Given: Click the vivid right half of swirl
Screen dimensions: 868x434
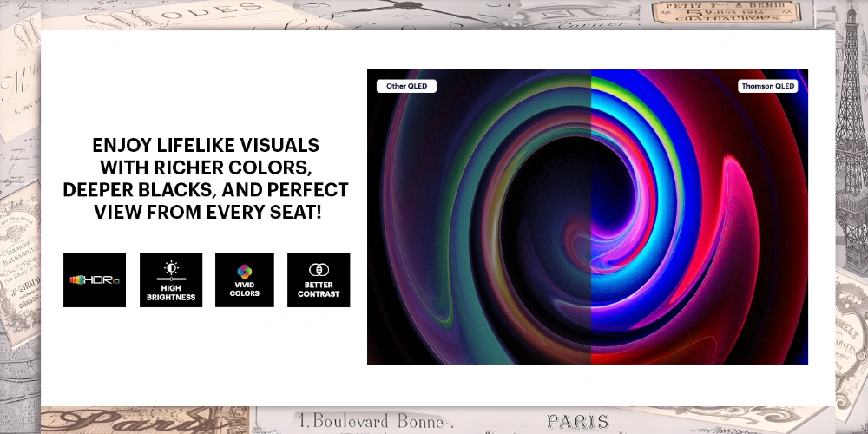Looking at the screenshot, I should click(694, 217).
